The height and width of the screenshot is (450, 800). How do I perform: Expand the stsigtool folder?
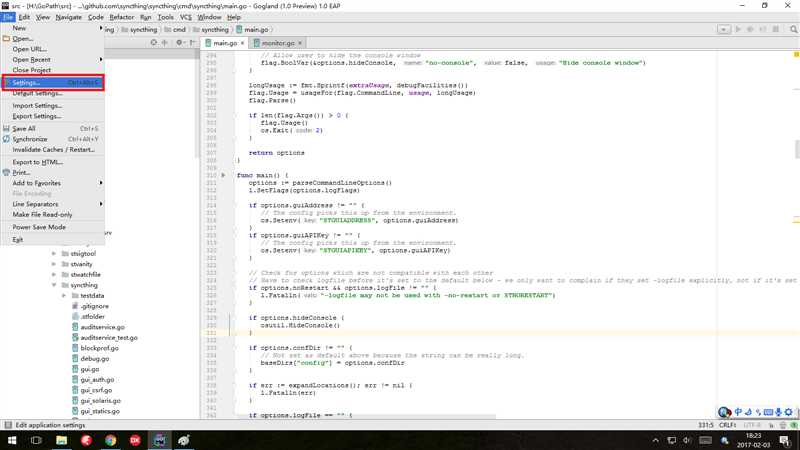tap(54, 254)
